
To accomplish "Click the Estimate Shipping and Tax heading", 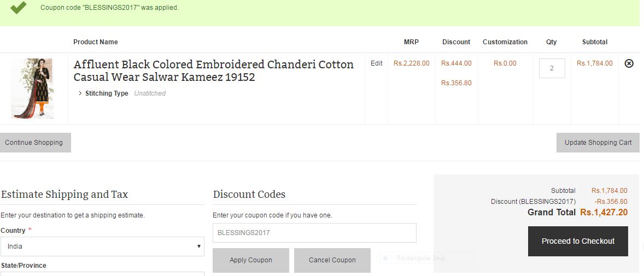I will pyautogui.click(x=65, y=195).
